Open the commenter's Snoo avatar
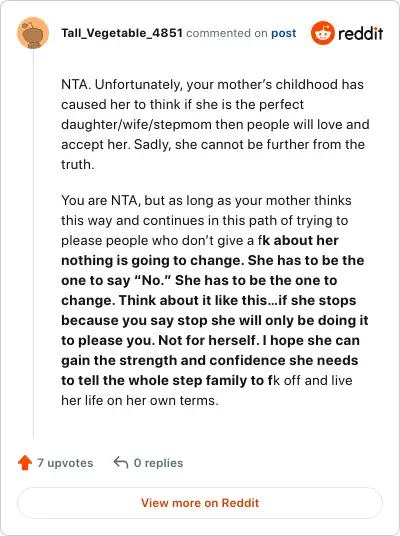Viewport: 400px width, 536px height. point(33,33)
